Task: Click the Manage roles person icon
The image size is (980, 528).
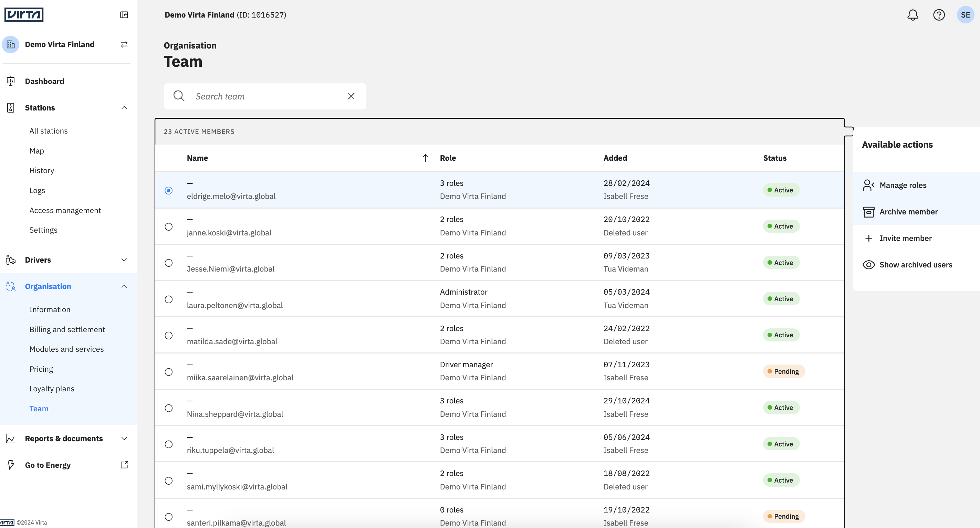Action: point(868,185)
